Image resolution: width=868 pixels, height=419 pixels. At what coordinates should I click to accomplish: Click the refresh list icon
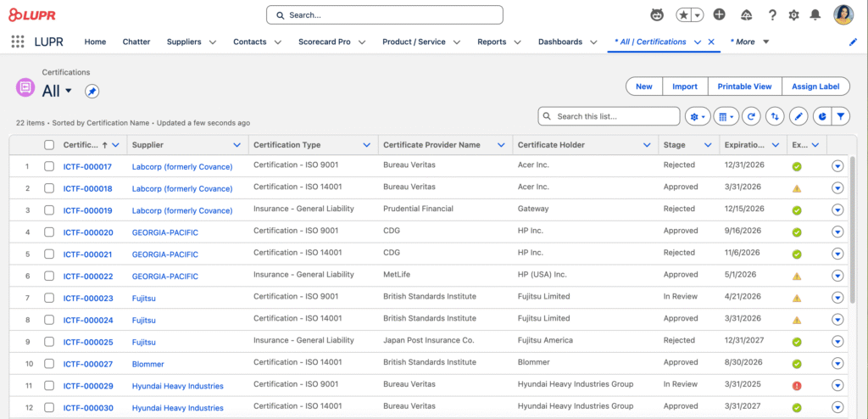[751, 116]
